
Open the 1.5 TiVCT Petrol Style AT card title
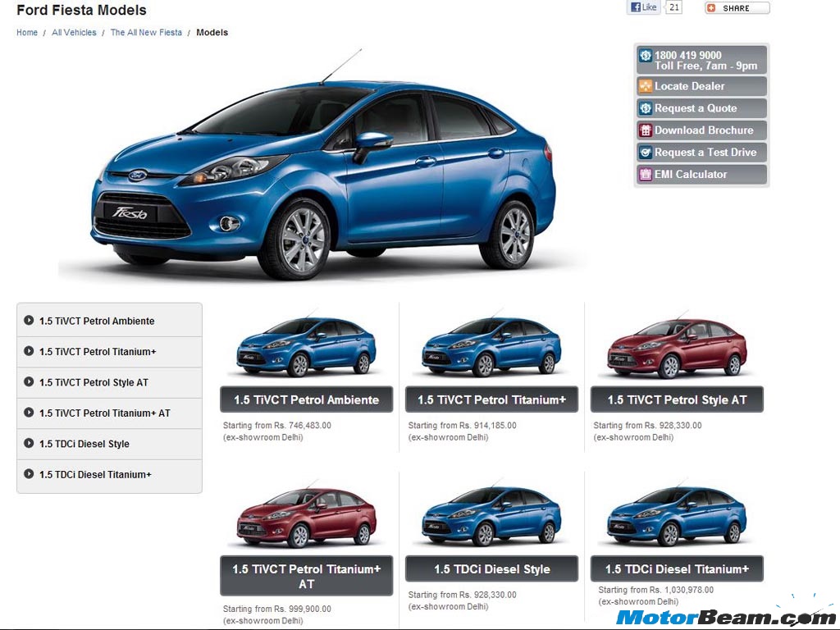[677, 399]
